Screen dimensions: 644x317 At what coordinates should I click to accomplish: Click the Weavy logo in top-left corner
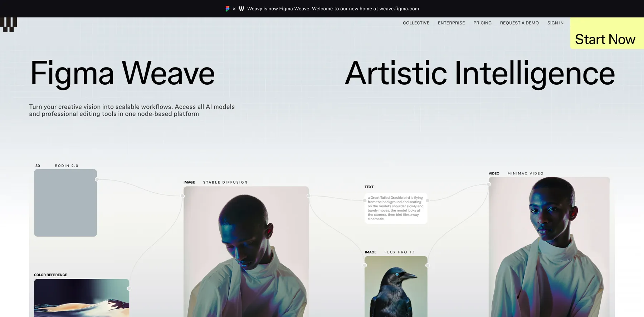[9, 24]
